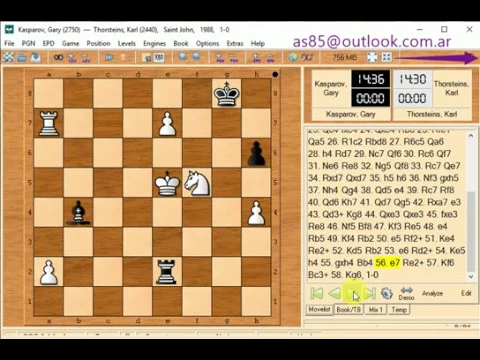Open the Game menu
This screenshot has height=360, width=480.
(x=70, y=43)
